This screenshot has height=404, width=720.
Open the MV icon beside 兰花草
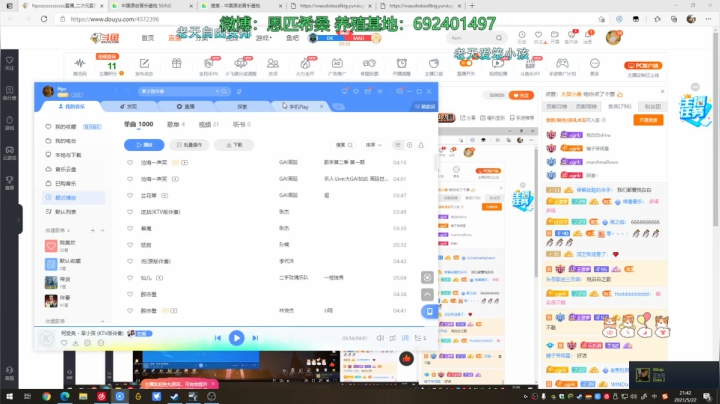(164, 196)
